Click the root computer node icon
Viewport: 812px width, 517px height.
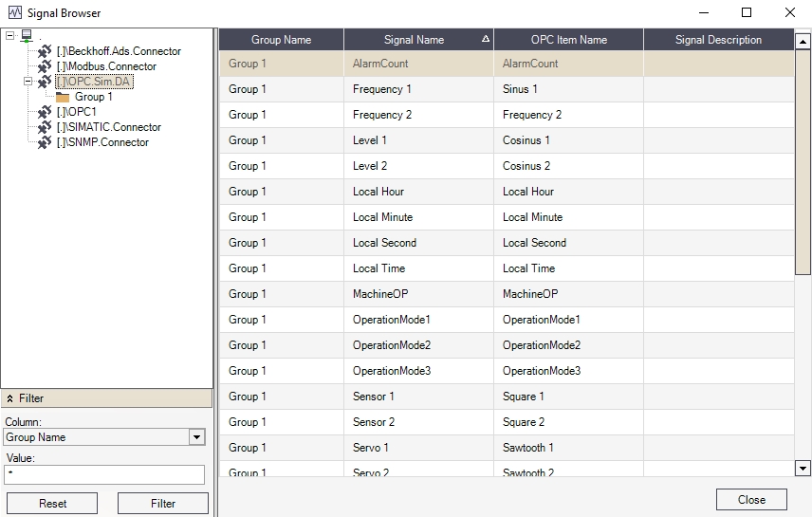(x=26, y=36)
